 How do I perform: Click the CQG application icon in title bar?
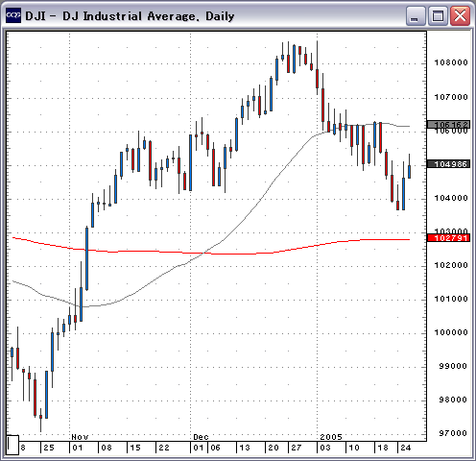(13, 15)
